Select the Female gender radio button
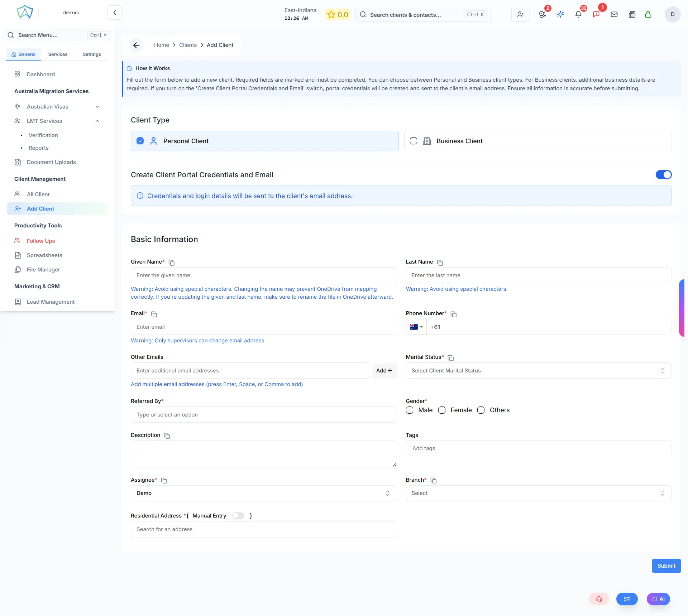Screen dimensions: 688x616 [x=442, y=410]
